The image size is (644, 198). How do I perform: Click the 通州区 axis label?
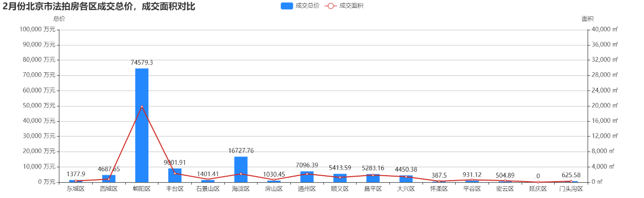[307, 189]
